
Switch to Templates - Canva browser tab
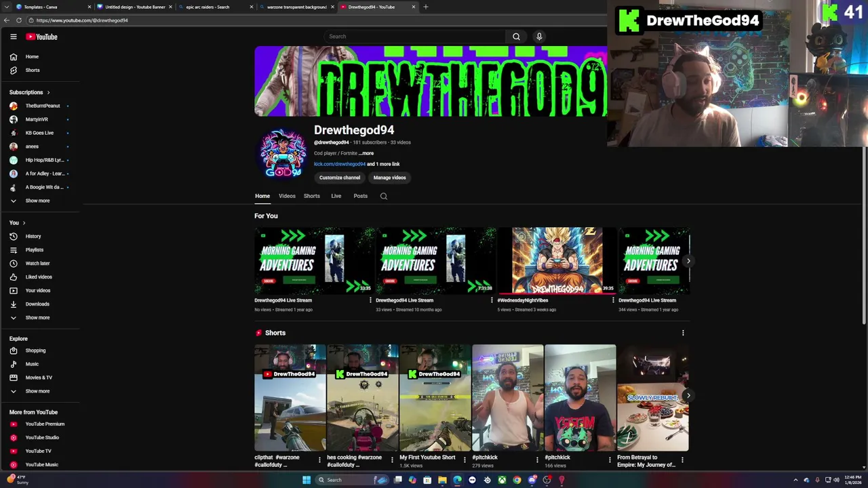(53, 7)
